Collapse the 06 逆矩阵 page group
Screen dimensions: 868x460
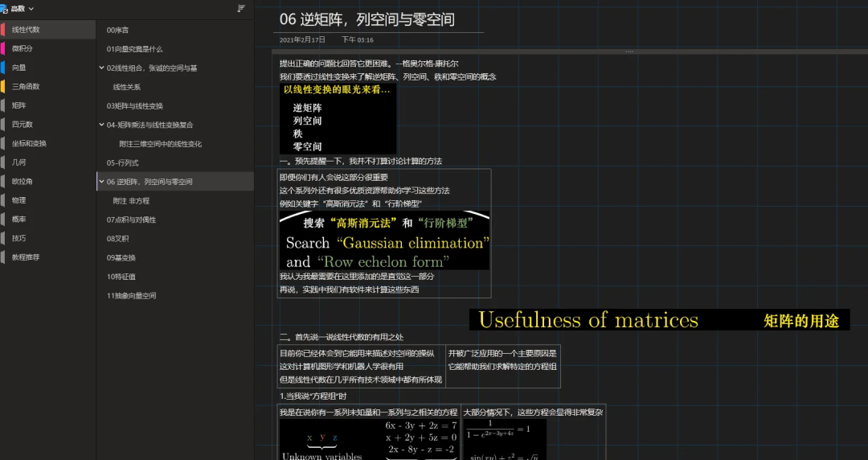point(101,181)
